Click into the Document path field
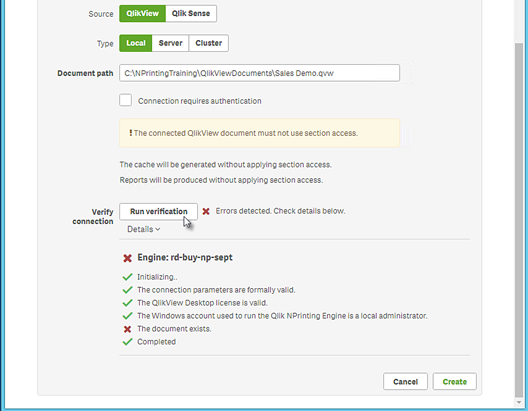 pos(260,73)
